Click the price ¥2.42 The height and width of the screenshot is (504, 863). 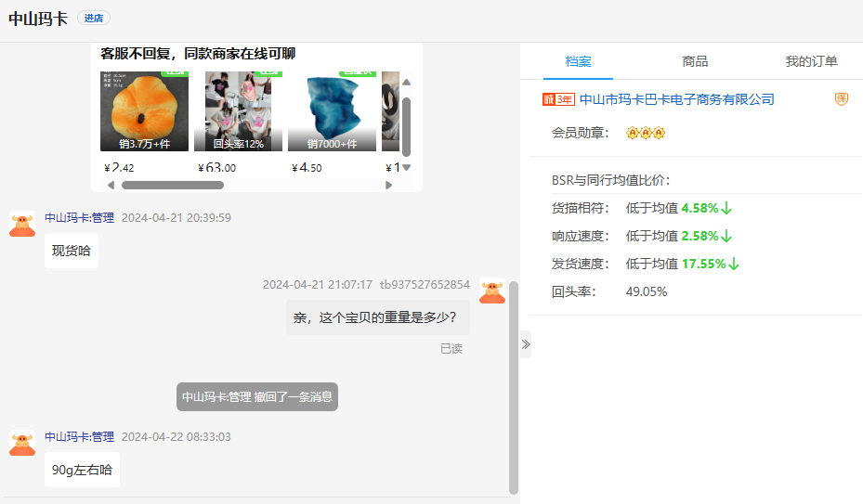tap(119, 167)
